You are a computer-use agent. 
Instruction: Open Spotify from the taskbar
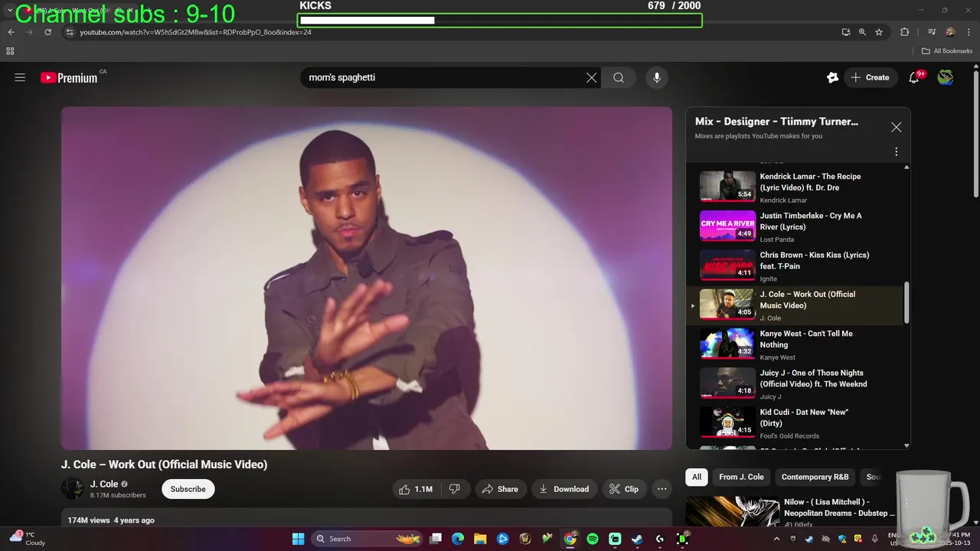click(x=593, y=539)
